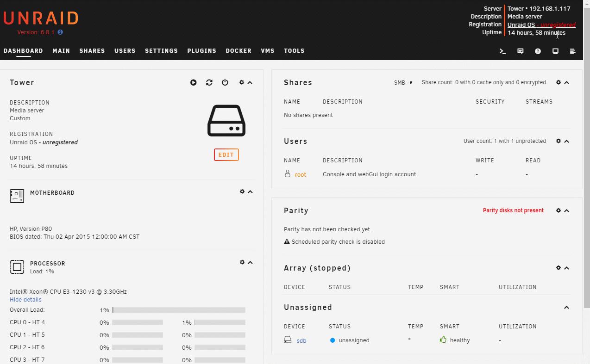The width and height of the screenshot is (590, 364).
Task: Go to the Plugins tab
Action: 201,51
